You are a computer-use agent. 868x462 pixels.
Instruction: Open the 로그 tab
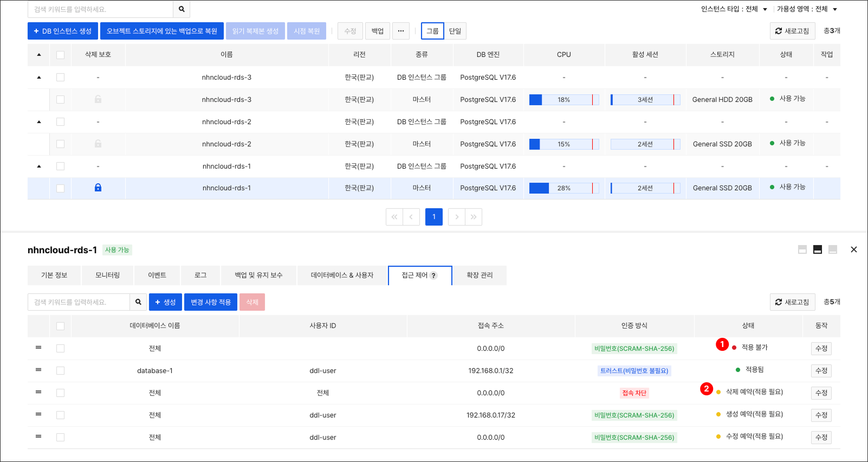click(x=200, y=275)
